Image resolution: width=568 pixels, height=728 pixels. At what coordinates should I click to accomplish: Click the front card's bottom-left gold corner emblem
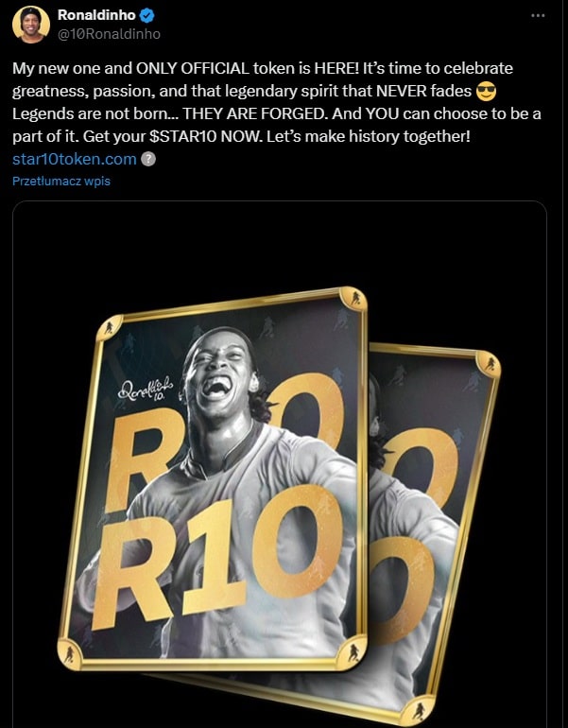[x=70, y=653]
